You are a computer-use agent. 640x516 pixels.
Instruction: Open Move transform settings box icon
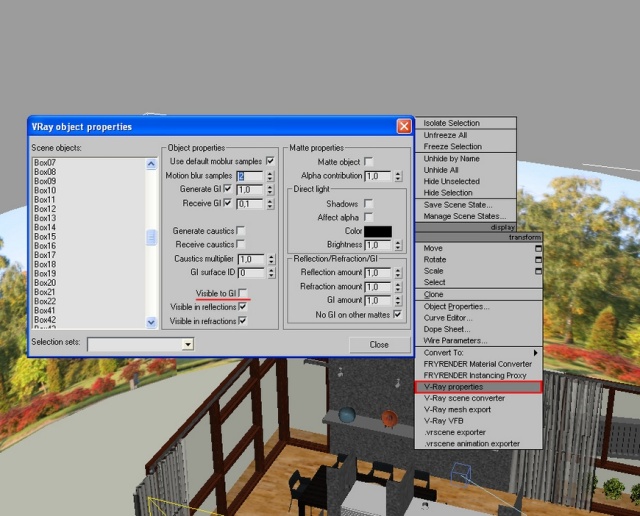point(538,248)
